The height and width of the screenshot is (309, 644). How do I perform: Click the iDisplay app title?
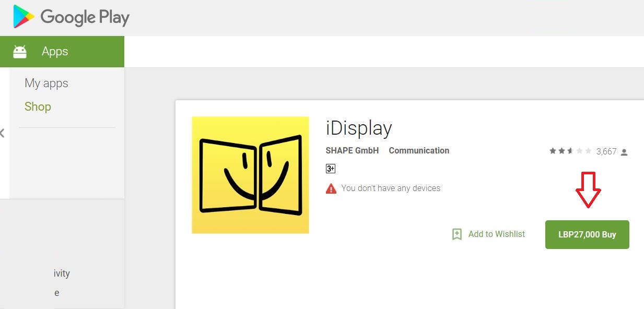pos(358,128)
